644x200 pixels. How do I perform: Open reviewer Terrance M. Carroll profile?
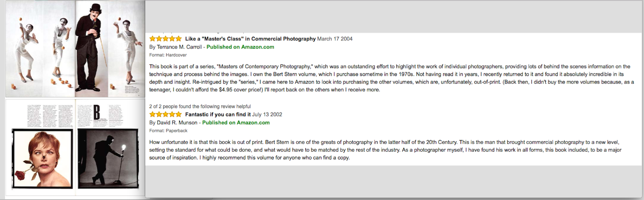tap(179, 47)
